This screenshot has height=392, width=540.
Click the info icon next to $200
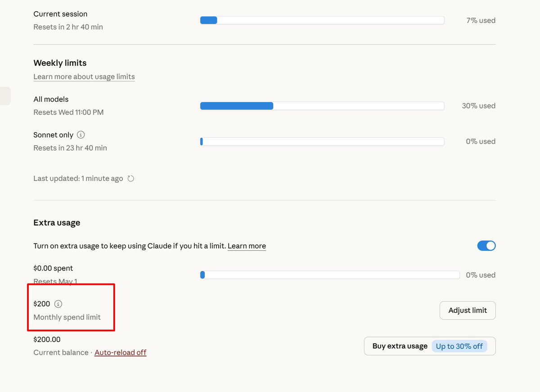(58, 304)
